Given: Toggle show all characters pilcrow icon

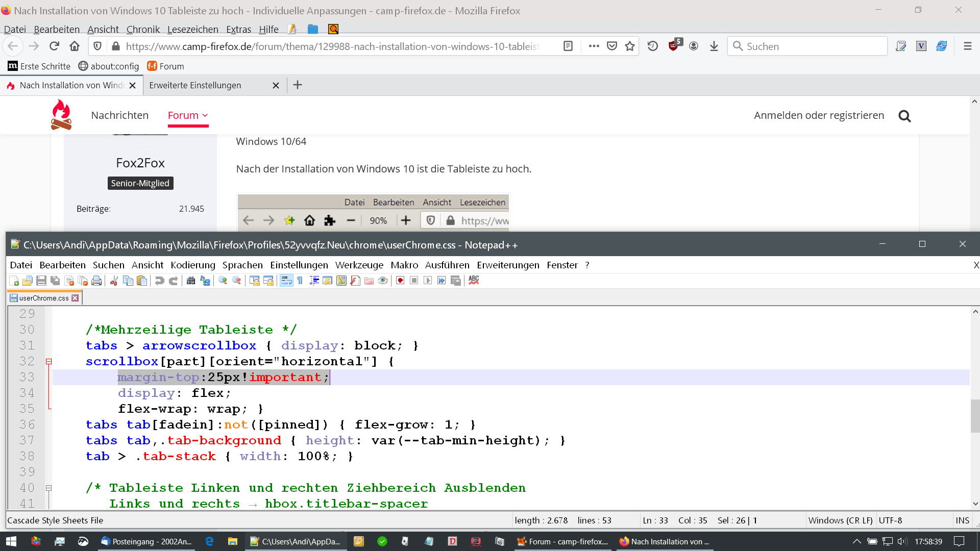Looking at the screenshot, I should click(300, 281).
